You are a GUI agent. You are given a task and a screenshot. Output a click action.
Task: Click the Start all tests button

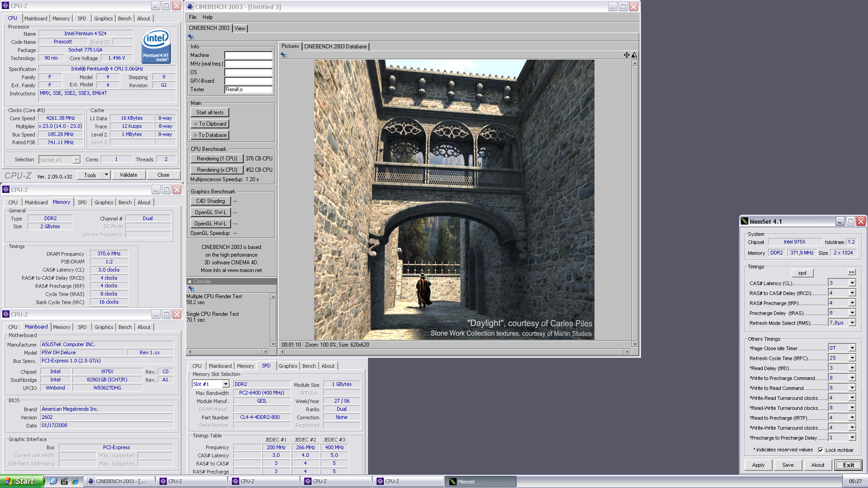coord(210,113)
